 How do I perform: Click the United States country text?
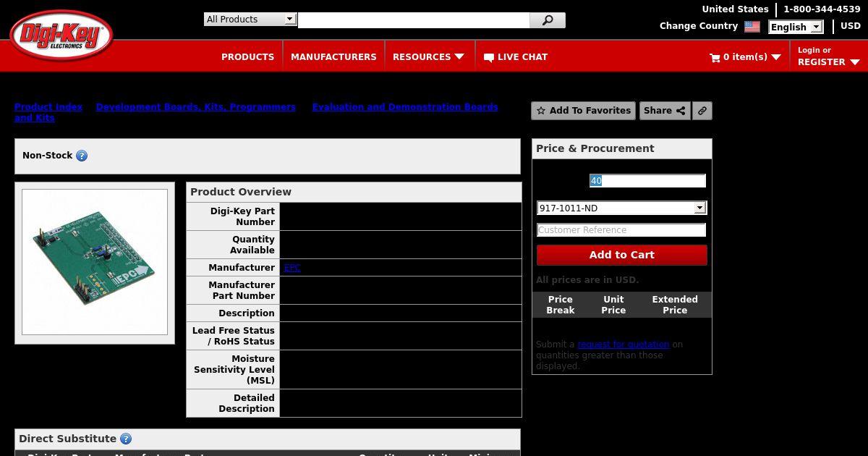point(735,9)
